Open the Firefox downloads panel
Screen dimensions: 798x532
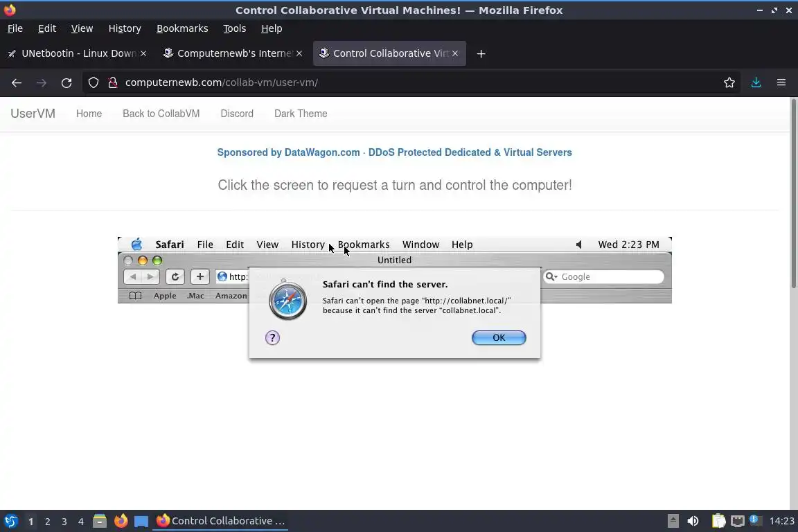point(756,82)
